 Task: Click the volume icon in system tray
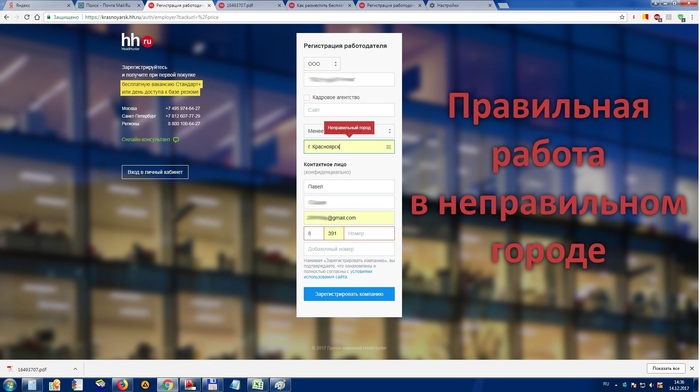point(651,385)
